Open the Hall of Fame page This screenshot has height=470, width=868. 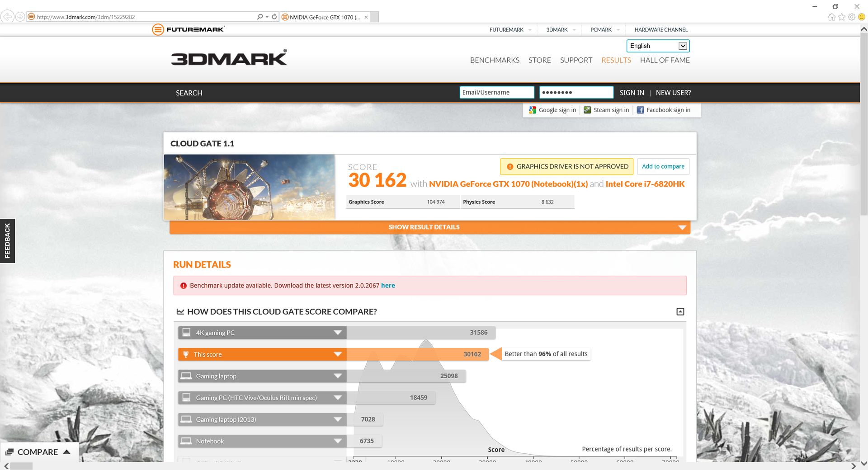(x=665, y=60)
